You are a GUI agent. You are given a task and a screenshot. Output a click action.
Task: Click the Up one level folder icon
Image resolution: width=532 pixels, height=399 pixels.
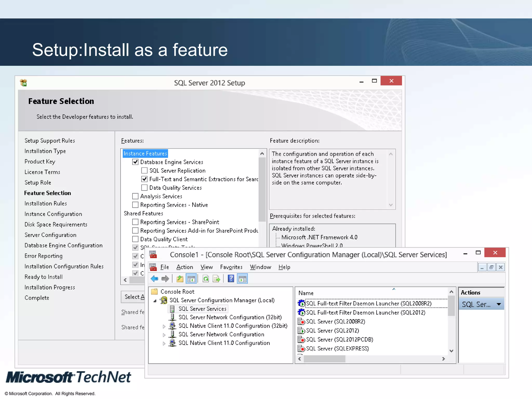180,279
